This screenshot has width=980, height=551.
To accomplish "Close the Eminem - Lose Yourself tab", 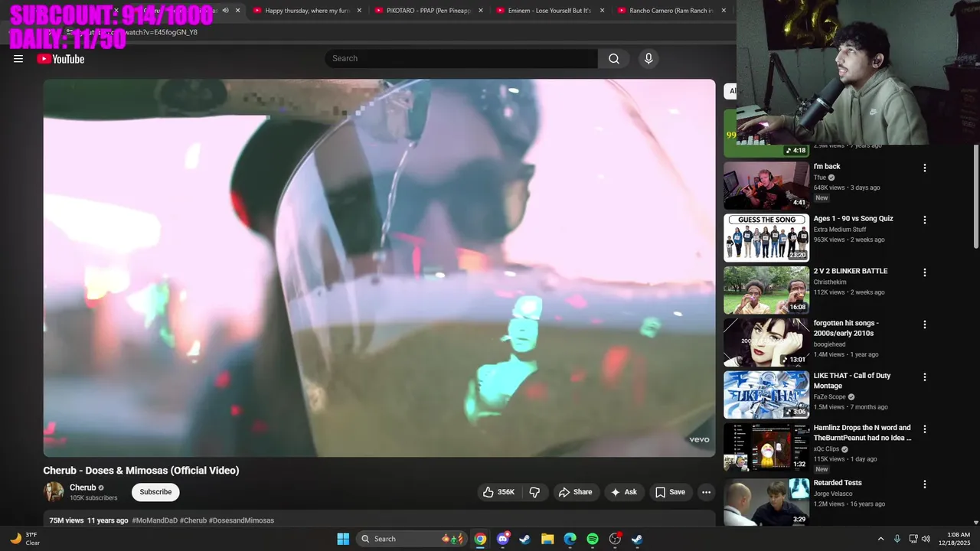I will tap(603, 11).
